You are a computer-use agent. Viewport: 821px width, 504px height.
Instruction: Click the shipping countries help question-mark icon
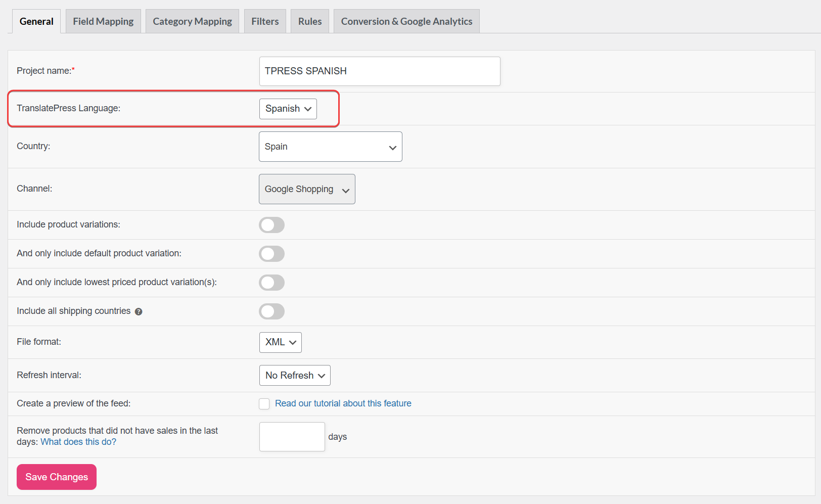click(x=139, y=312)
